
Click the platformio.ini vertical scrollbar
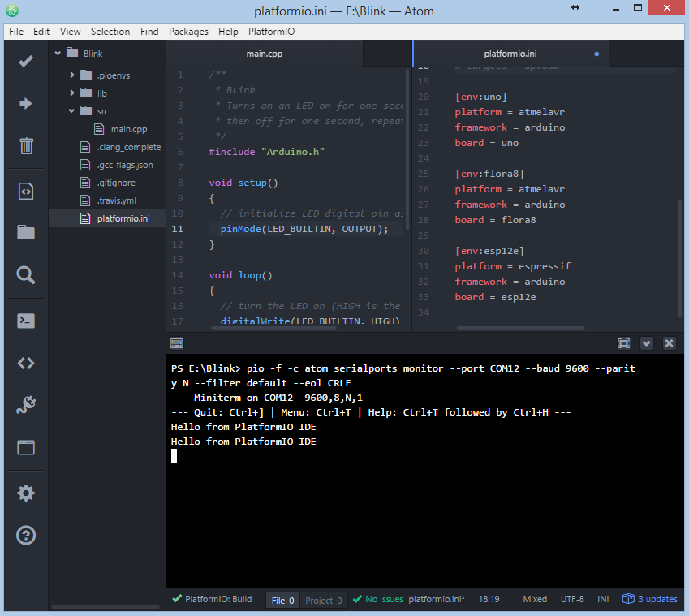coord(680,257)
